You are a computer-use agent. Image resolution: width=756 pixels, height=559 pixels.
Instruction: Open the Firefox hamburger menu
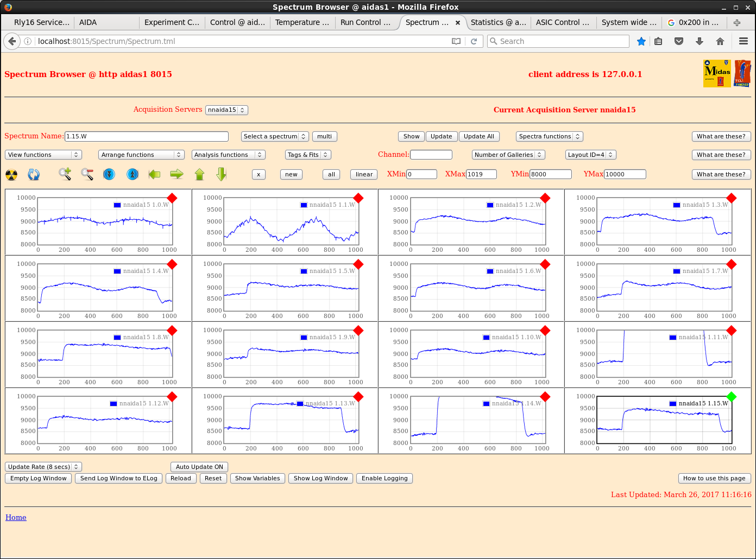coord(744,41)
